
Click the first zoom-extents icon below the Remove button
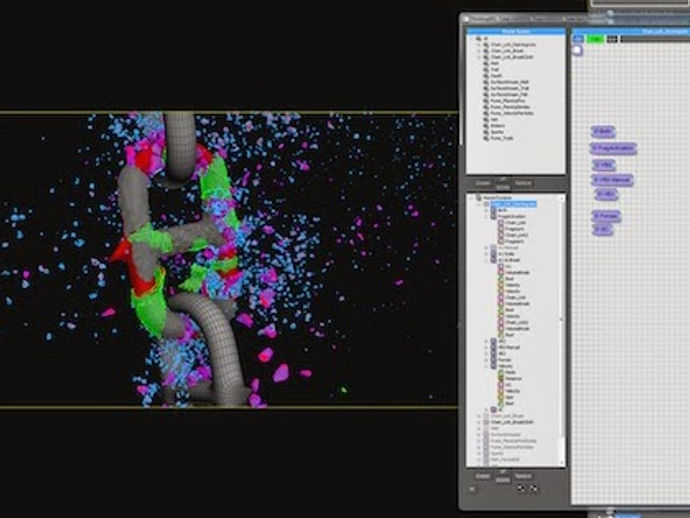pos(521,488)
